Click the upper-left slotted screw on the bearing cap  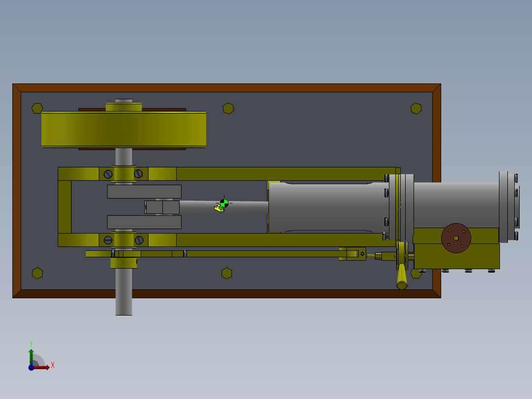108,174
